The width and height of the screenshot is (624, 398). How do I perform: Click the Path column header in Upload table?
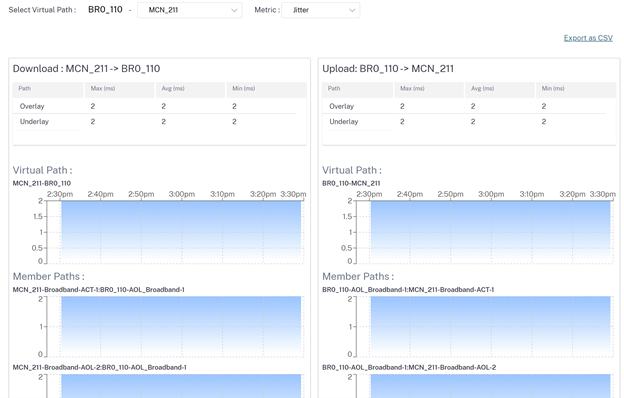[357, 89]
